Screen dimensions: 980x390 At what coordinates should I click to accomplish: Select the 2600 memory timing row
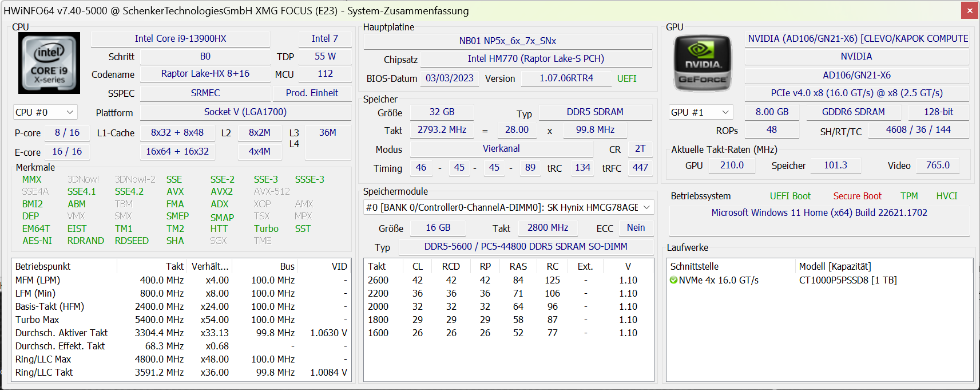coord(378,280)
